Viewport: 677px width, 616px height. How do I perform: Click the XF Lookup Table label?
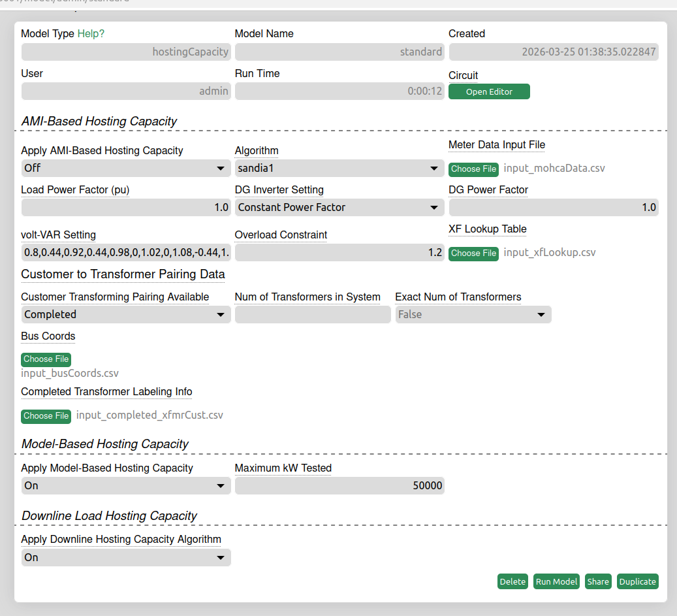click(x=488, y=229)
